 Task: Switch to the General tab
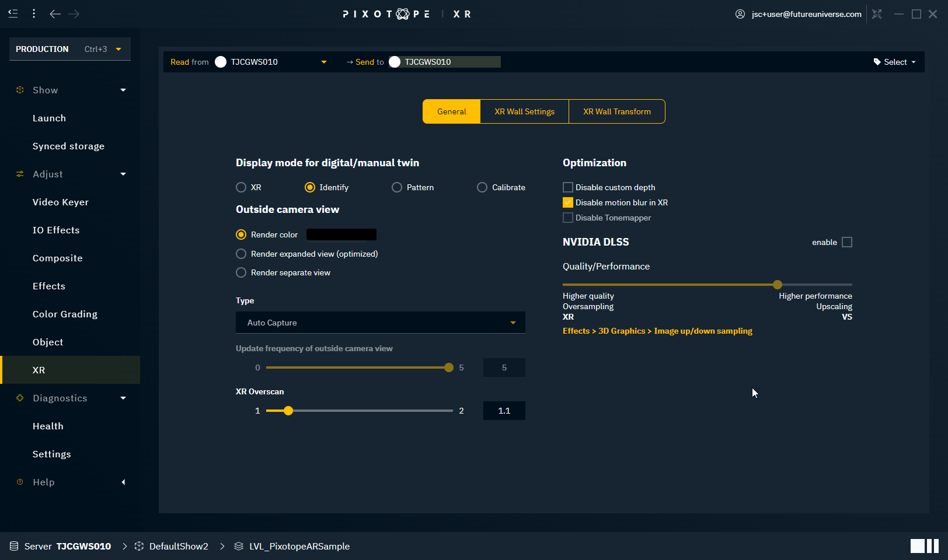[451, 111]
